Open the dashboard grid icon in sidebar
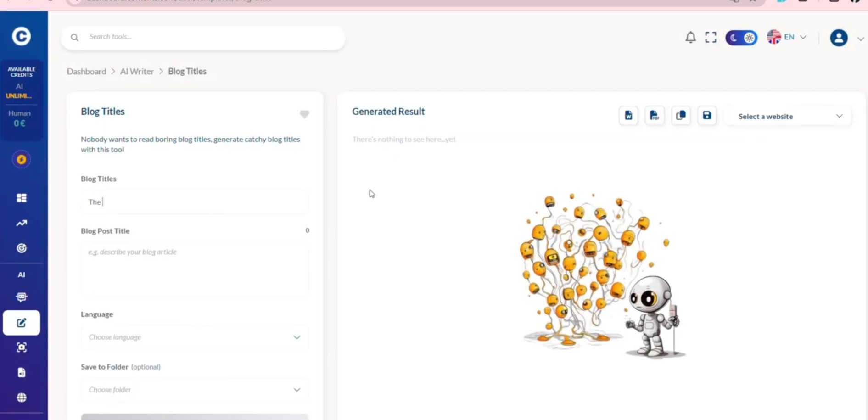 [22, 198]
